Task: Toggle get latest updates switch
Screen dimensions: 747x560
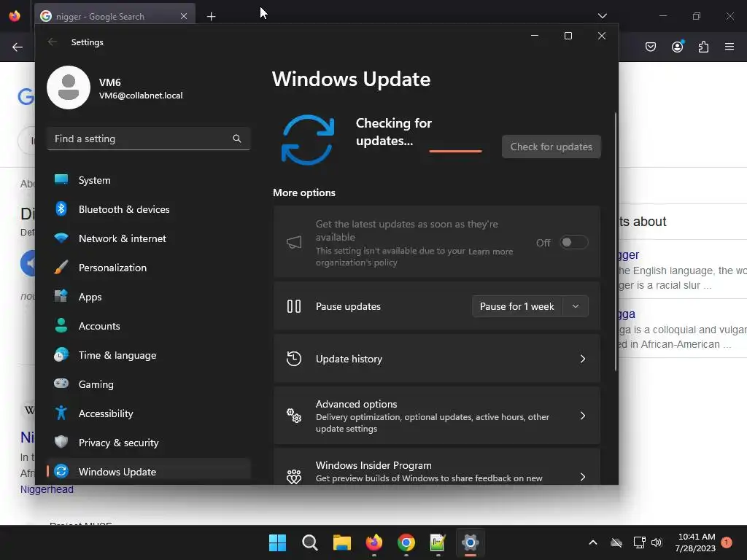Action: pos(573,242)
